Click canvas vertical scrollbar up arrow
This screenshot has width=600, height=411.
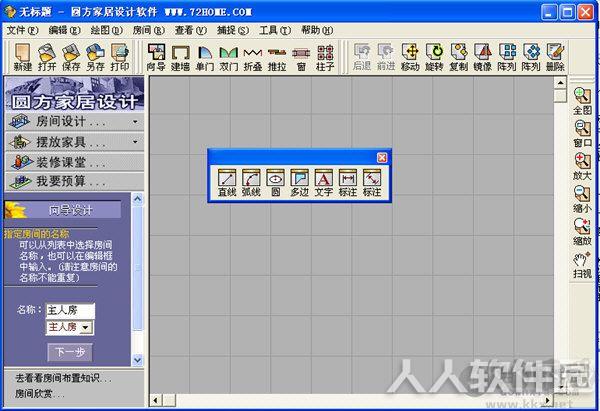click(x=560, y=83)
